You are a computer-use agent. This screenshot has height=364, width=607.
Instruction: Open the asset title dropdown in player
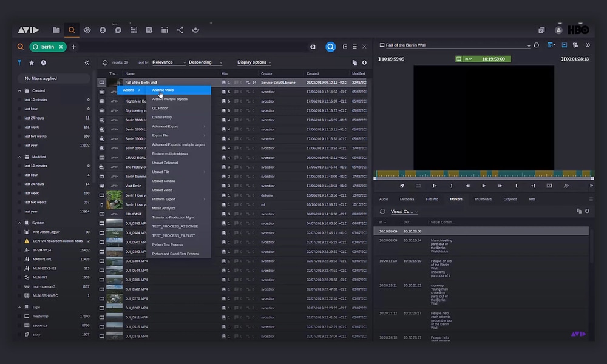click(x=529, y=46)
